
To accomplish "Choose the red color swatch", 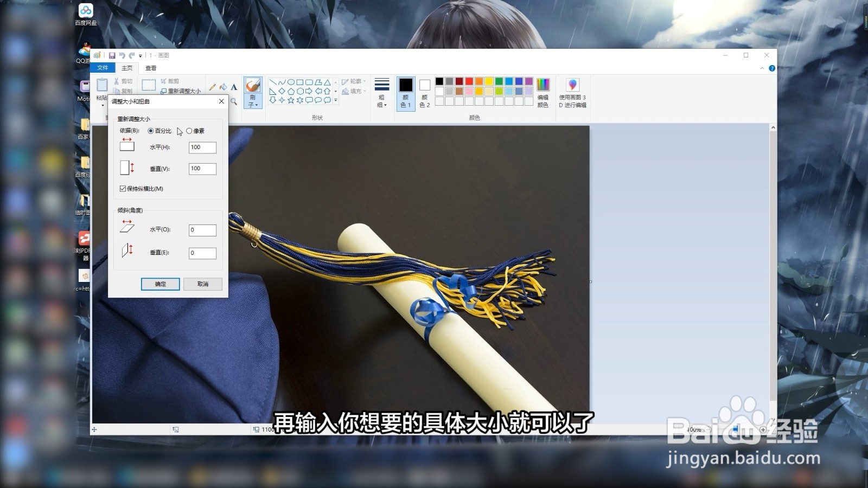I will pyautogui.click(x=469, y=81).
